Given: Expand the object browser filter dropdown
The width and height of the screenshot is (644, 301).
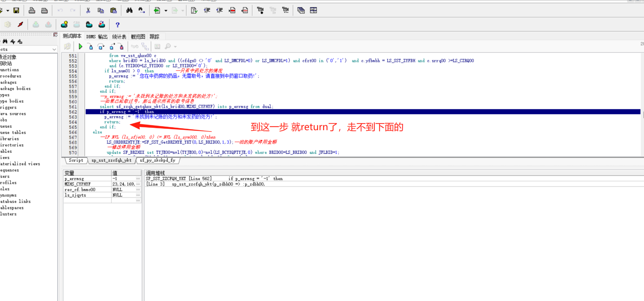Looking at the screenshot, I should pyautogui.click(x=54, y=49).
